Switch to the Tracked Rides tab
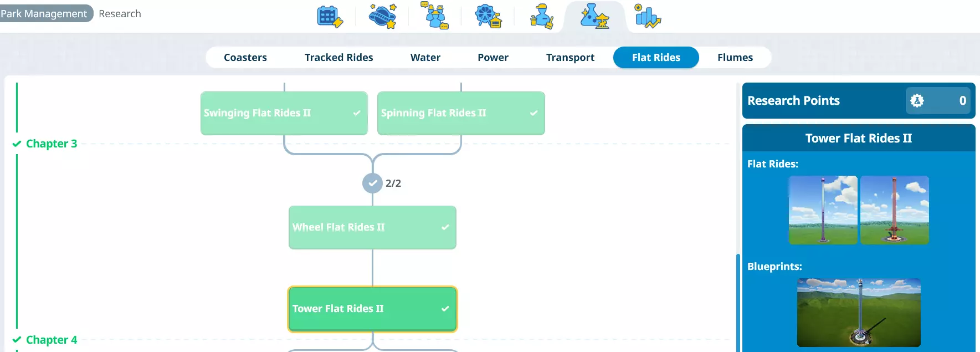Screen dimensions: 980x352 click(x=338, y=58)
